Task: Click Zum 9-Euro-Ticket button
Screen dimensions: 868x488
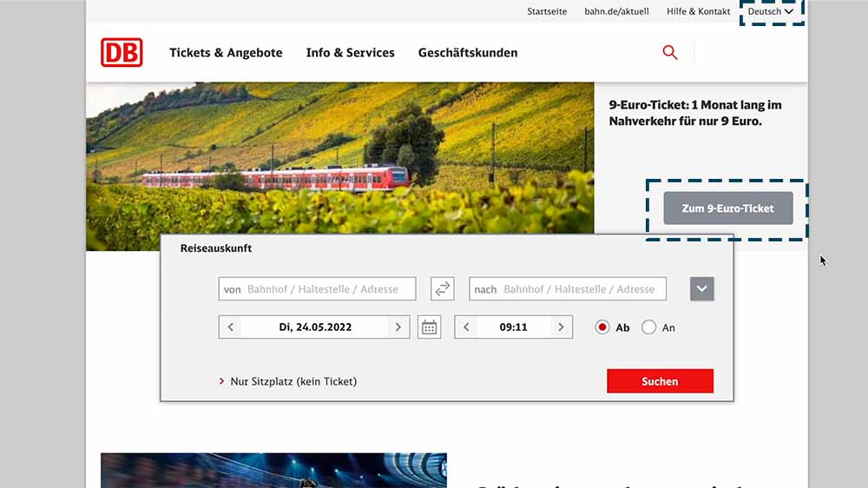Action: (728, 208)
